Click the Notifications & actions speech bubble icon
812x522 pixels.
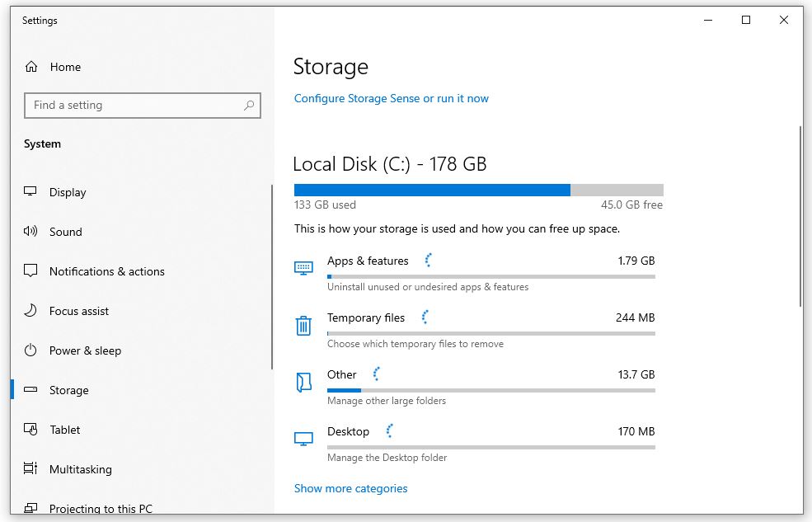(31, 270)
